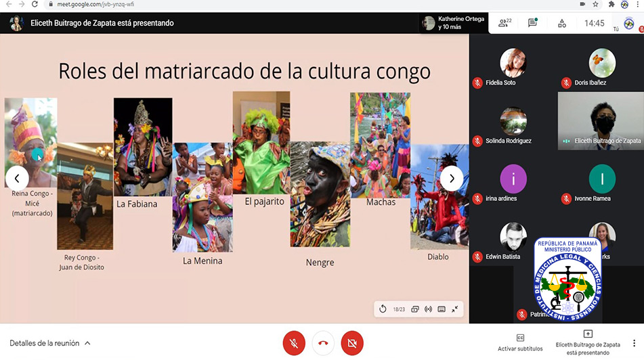The width and height of the screenshot is (644, 360).
Task: Open the Chrome profile avatar
Action: click(624, 4)
